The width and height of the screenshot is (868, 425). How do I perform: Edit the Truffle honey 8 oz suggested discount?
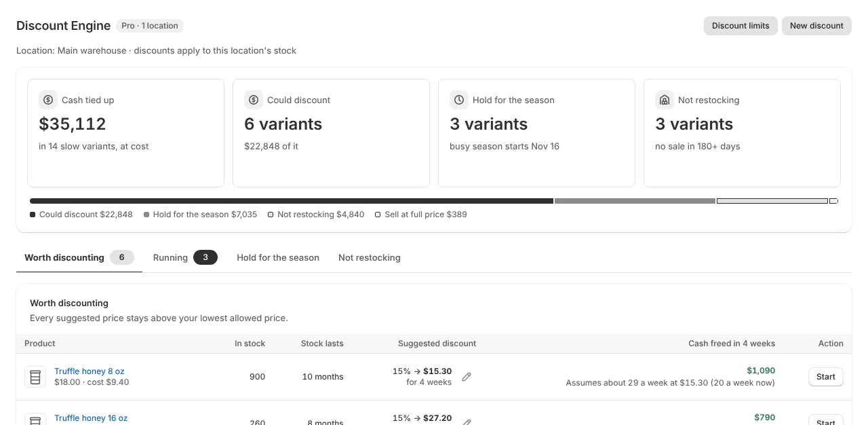pos(467,377)
